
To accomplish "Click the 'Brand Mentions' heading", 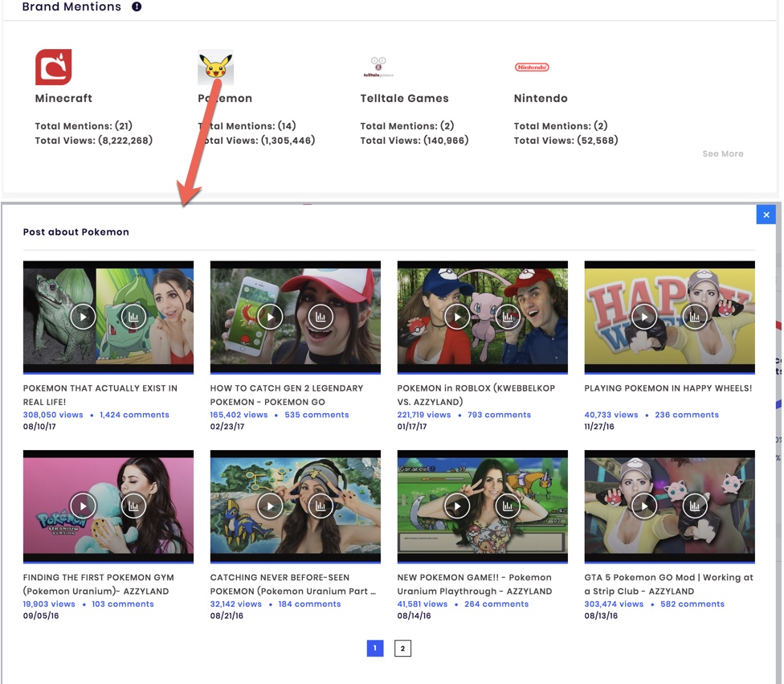I will [71, 6].
